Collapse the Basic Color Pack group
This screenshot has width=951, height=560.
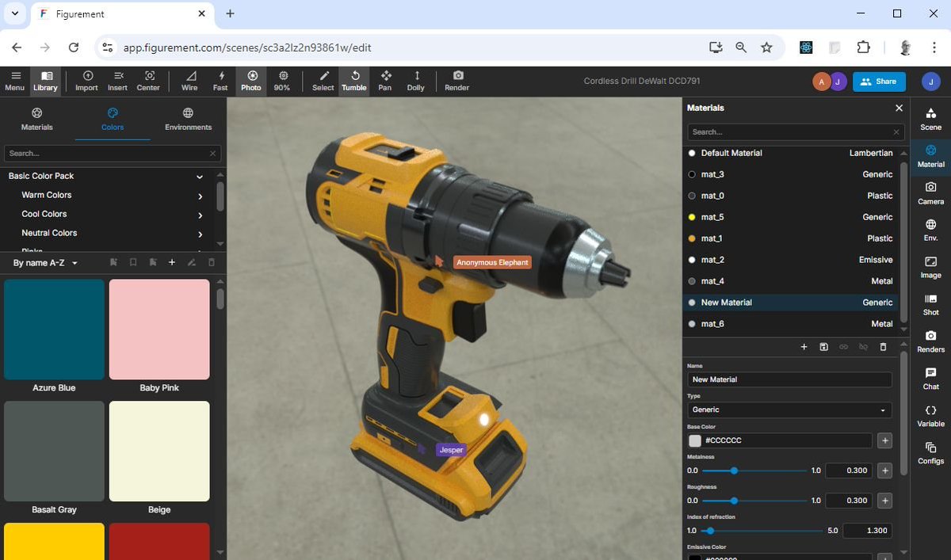tap(200, 177)
